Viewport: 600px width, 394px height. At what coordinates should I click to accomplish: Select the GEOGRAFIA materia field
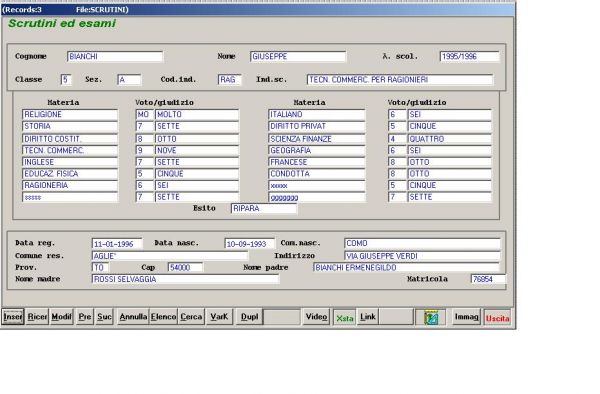[x=317, y=150]
